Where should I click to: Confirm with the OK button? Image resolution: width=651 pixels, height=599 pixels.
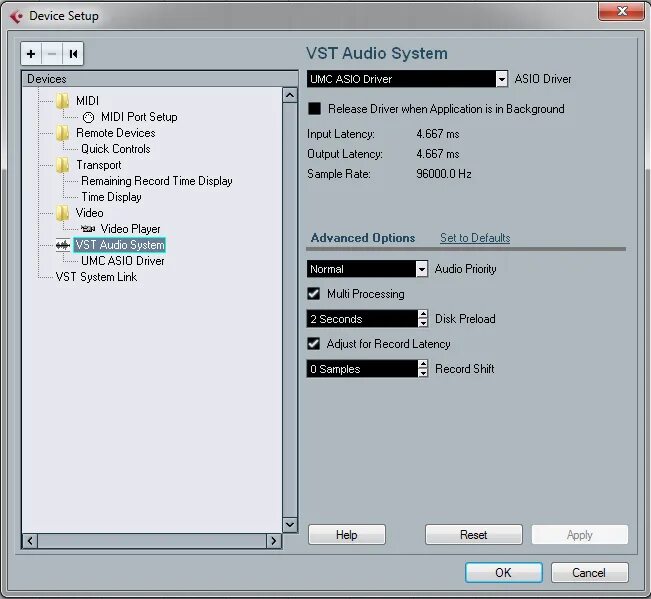pos(504,573)
